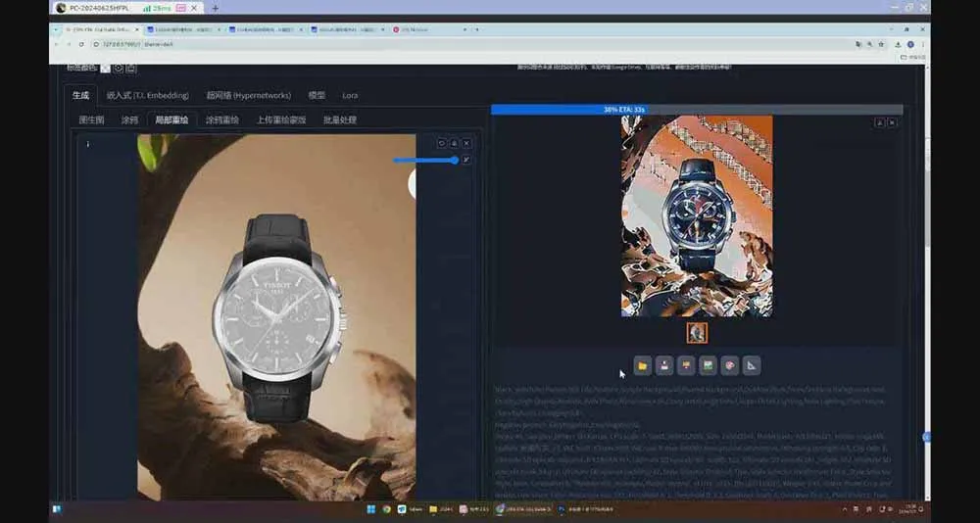Select the generated watch thumbnail under the preview
Viewport: 980px width, 523px height.
tap(697, 333)
